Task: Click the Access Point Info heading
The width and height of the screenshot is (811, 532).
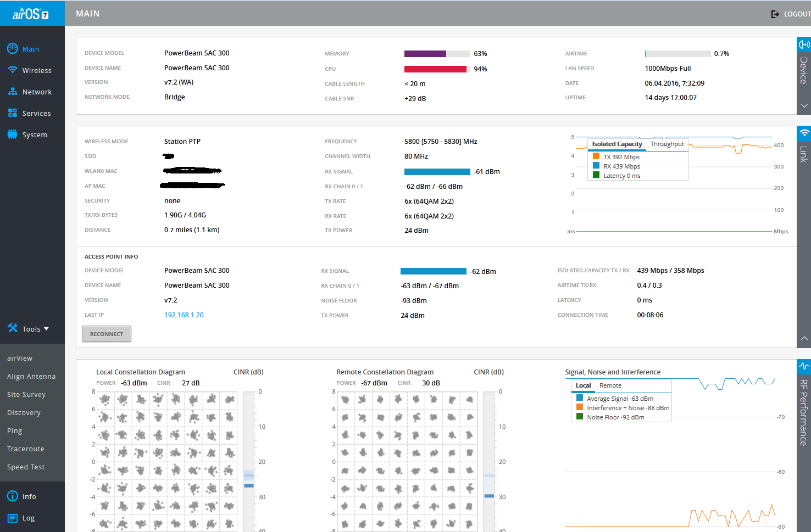Action: click(111, 256)
